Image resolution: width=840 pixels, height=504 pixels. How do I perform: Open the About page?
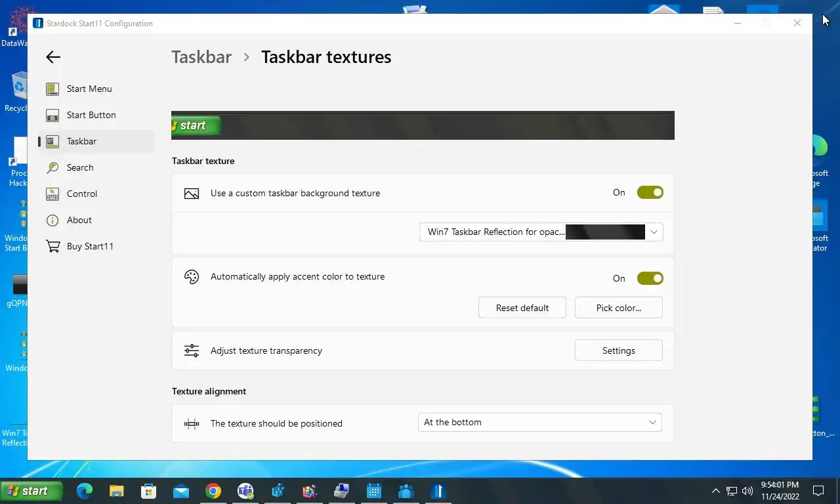click(x=96, y=220)
